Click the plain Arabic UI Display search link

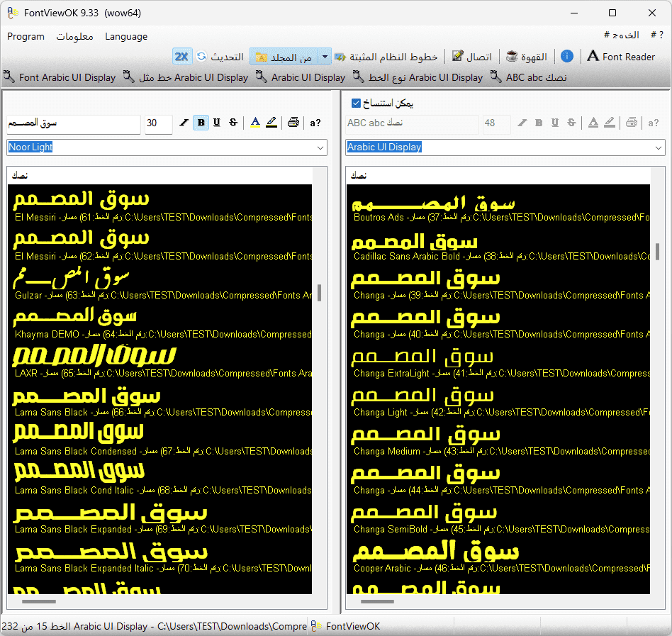point(301,77)
